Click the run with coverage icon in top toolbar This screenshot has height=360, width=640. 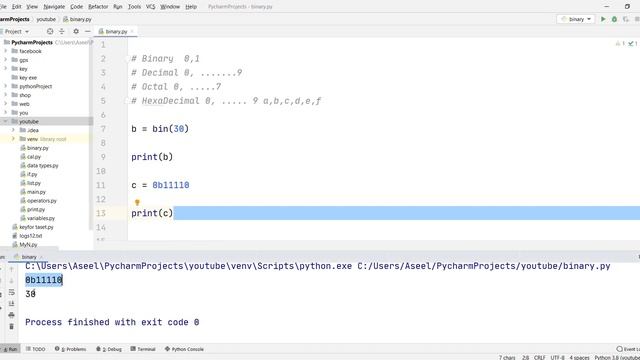[626, 19]
